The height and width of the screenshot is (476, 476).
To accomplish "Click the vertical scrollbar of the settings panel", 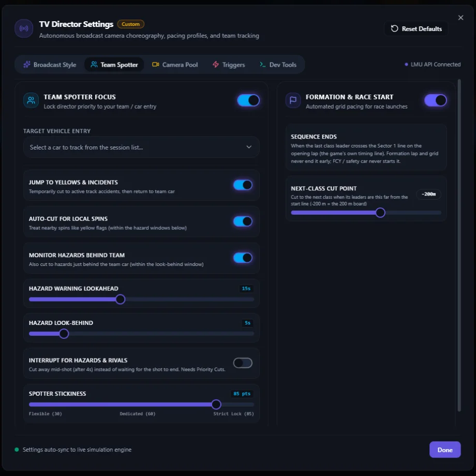I will (459, 245).
